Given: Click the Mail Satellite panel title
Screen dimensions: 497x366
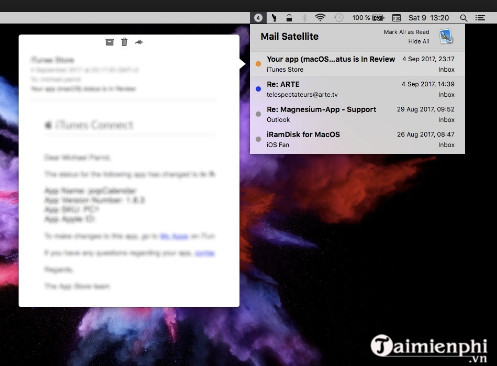Looking at the screenshot, I should (x=289, y=36).
